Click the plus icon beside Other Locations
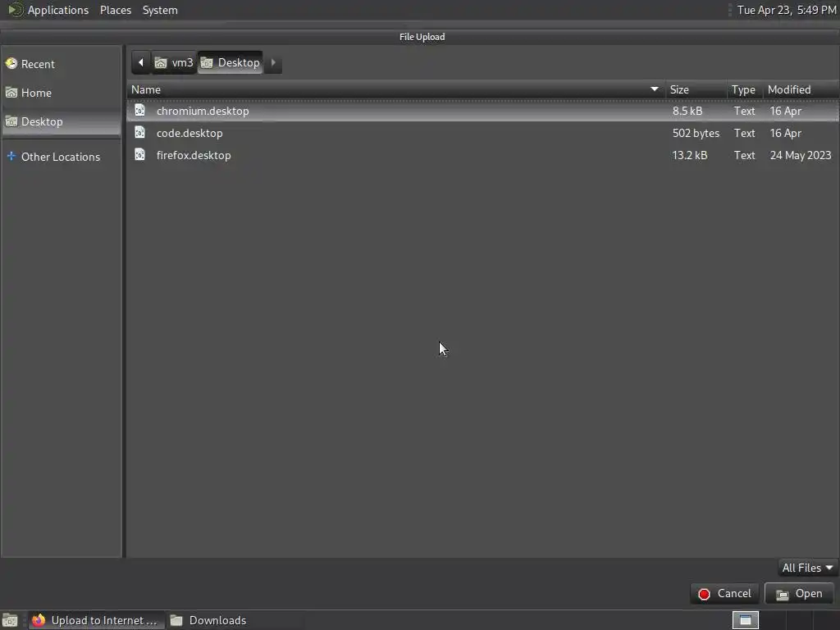The width and height of the screenshot is (840, 630). [x=11, y=157]
